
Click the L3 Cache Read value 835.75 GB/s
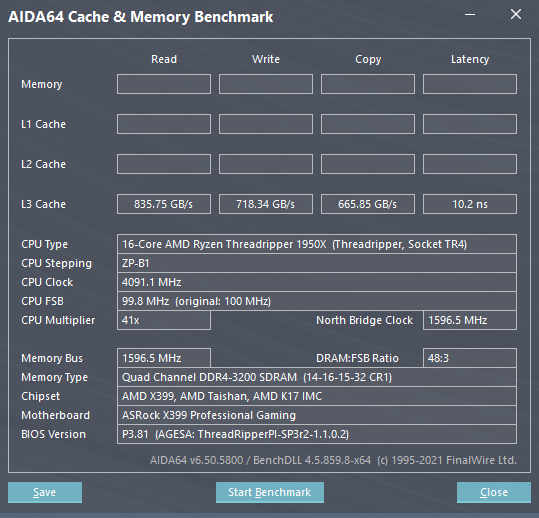click(x=164, y=204)
